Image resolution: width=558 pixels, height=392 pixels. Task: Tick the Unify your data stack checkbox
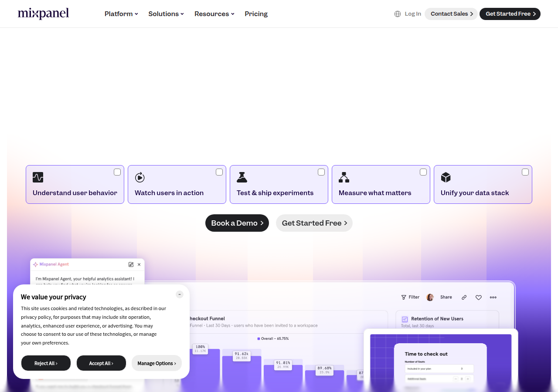click(525, 172)
